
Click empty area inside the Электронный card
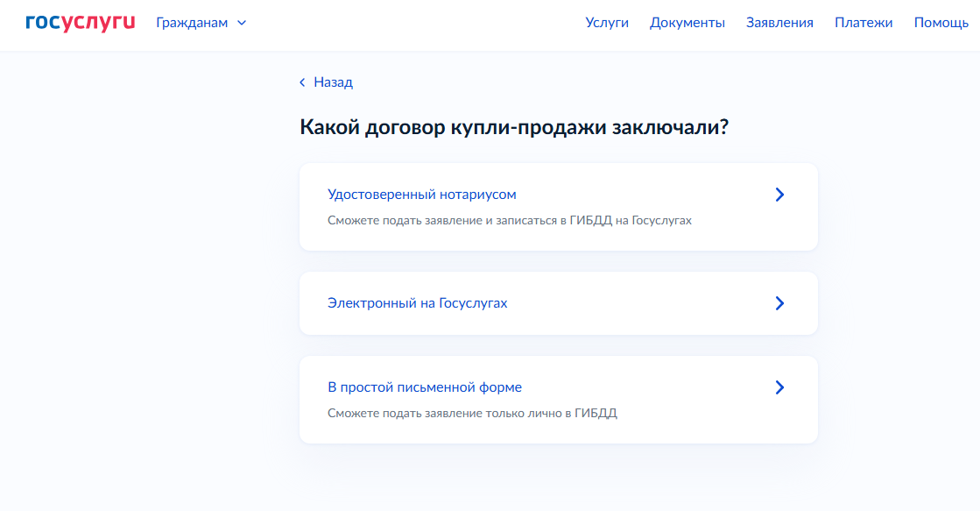638,303
